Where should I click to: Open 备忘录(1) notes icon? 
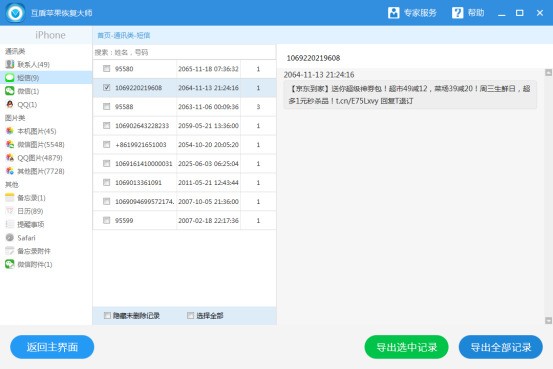[x=10, y=198]
